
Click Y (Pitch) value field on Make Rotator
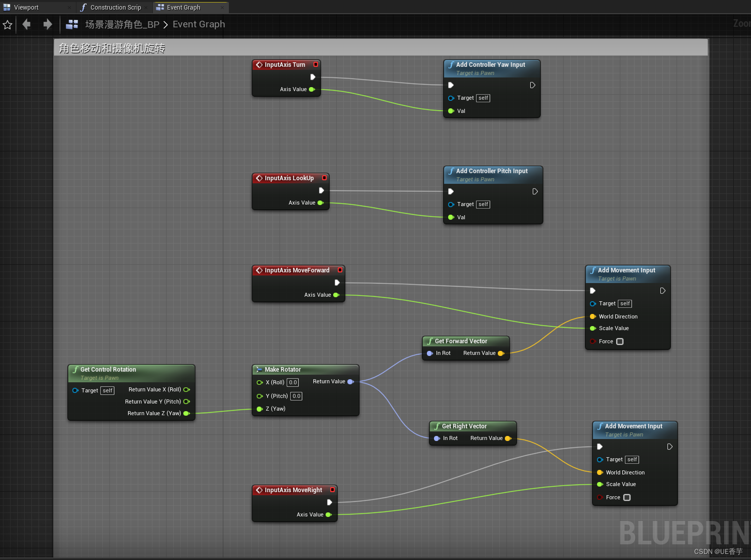click(296, 396)
